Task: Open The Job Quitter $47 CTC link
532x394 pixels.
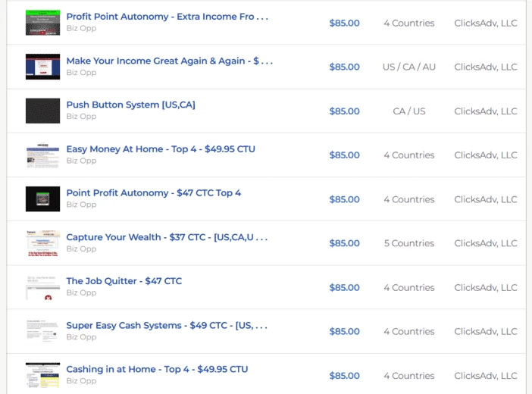Action: (124, 281)
